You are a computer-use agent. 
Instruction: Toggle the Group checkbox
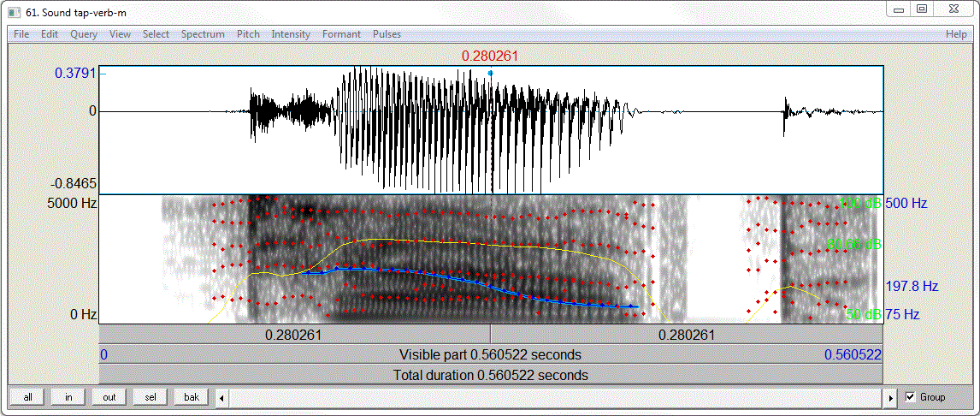(910, 396)
